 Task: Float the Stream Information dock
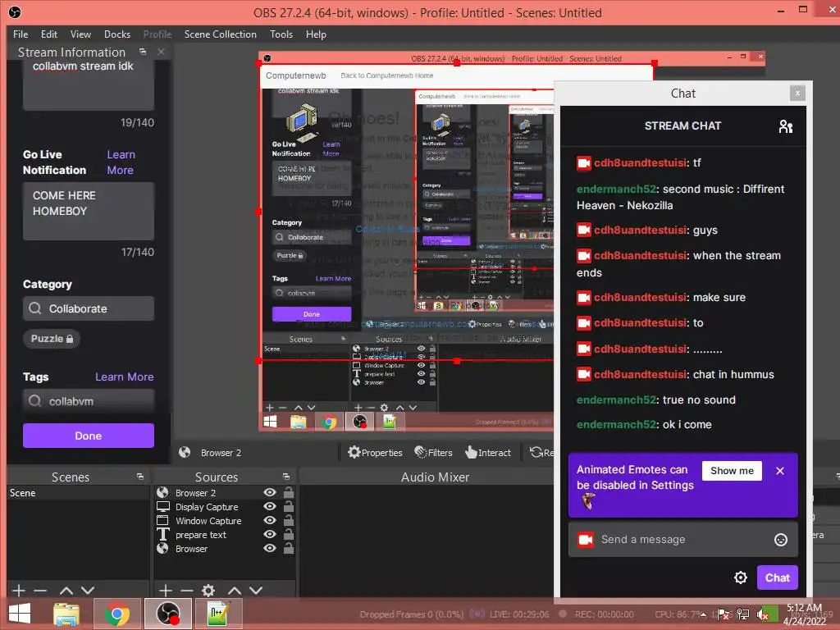(x=143, y=52)
